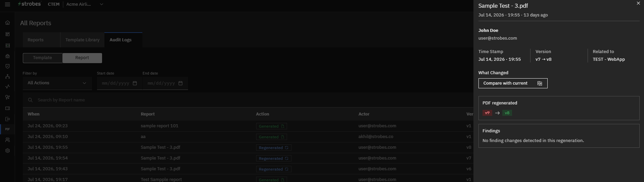
Task: Close the Sample Test - 3.pdf panel
Action: (638, 3)
